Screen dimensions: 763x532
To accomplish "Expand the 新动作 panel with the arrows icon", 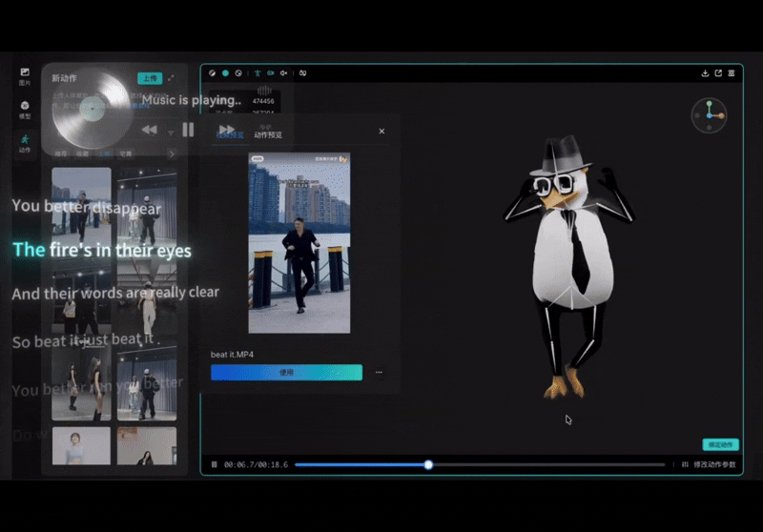I will coord(171,78).
